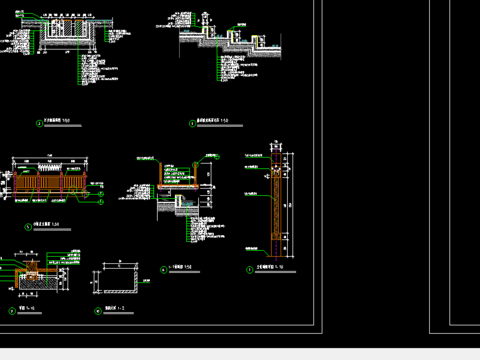Click the title text beside marker 2
480x360 pixels.
click(57, 120)
